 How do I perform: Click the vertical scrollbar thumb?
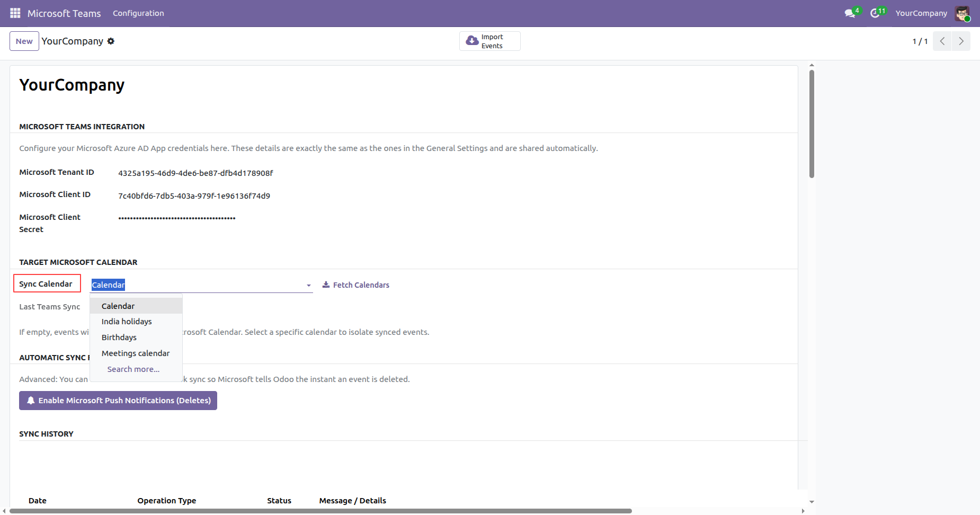812,124
